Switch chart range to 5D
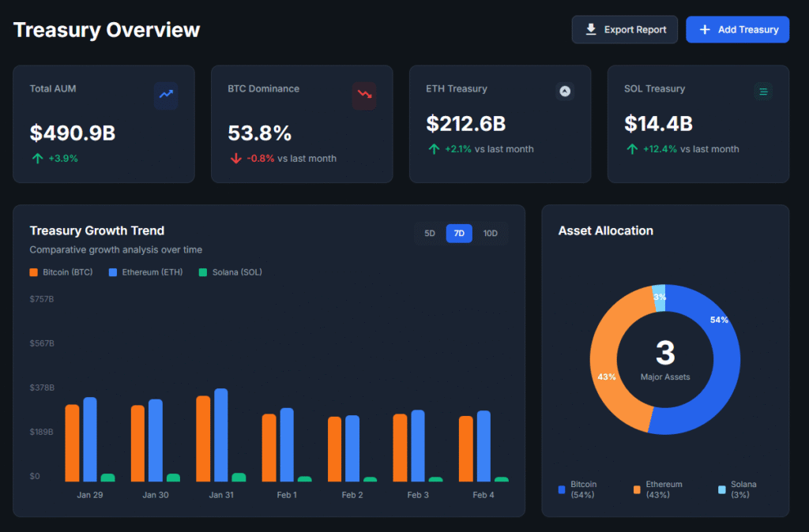 (x=430, y=234)
